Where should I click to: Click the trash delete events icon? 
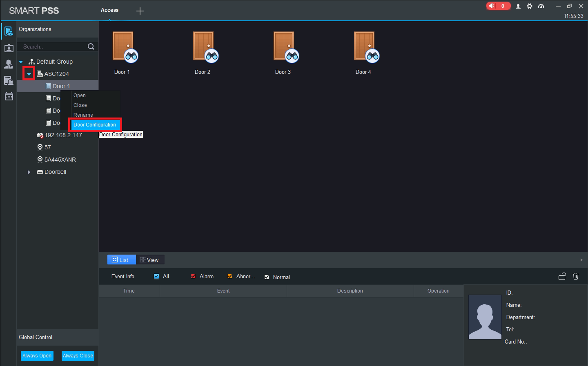click(576, 276)
